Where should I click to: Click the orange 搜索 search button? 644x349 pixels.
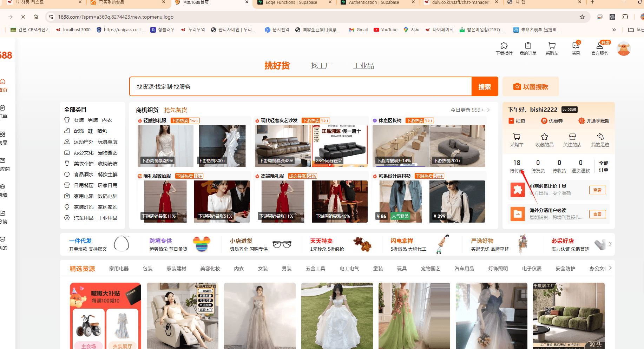click(485, 86)
